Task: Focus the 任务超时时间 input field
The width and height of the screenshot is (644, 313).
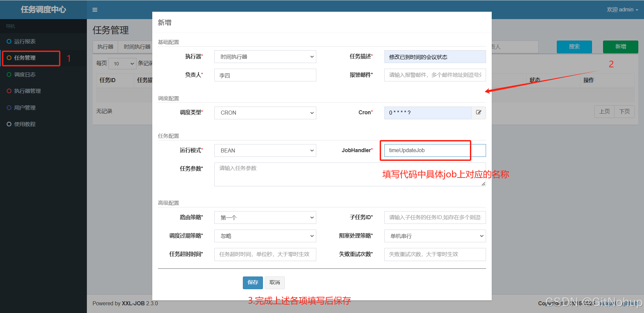Action: pos(265,254)
